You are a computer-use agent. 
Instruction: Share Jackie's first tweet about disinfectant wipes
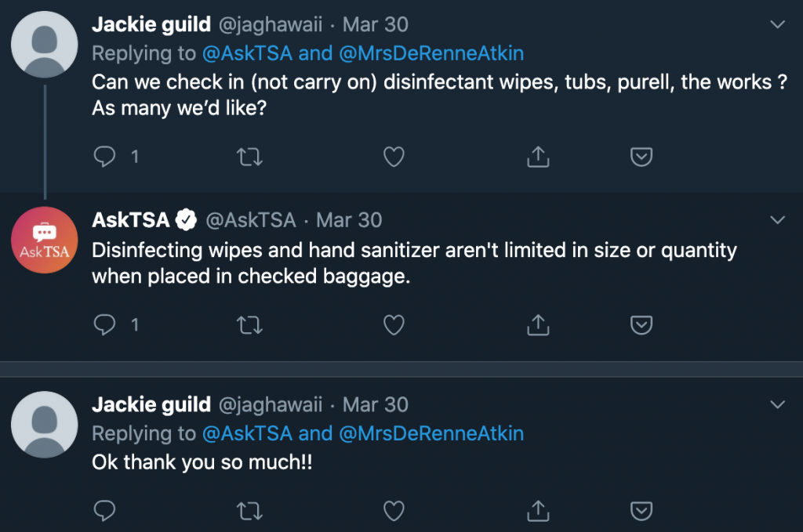click(537, 157)
